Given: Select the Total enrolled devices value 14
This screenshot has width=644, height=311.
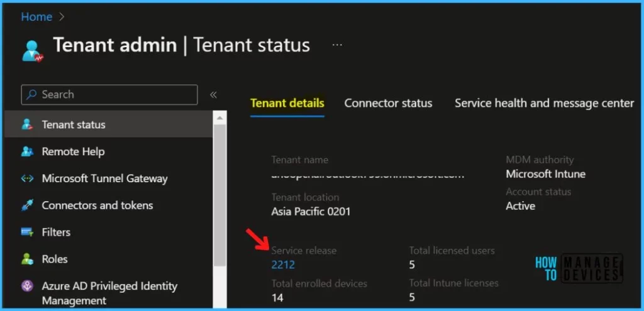Looking at the screenshot, I should pyautogui.click(x=277, y=297).
